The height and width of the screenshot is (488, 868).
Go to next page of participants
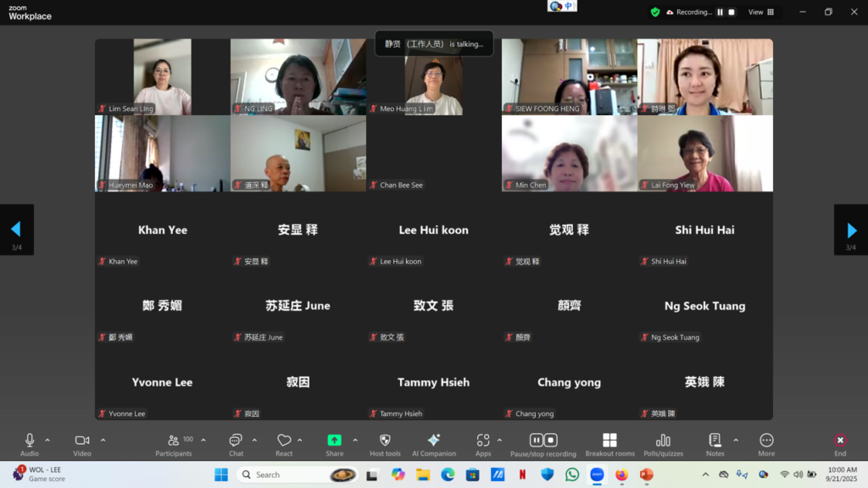pos(851,230)
